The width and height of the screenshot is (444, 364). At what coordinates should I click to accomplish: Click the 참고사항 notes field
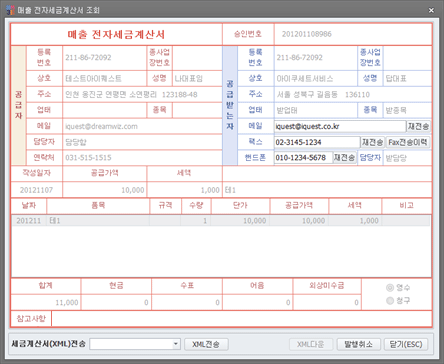tap(242, 319)
